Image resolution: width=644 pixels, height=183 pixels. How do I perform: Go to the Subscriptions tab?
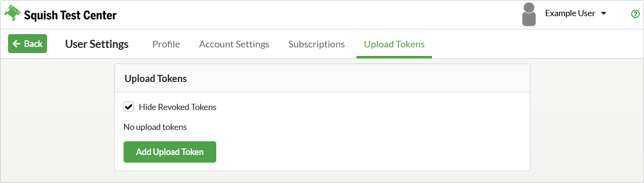317,44
